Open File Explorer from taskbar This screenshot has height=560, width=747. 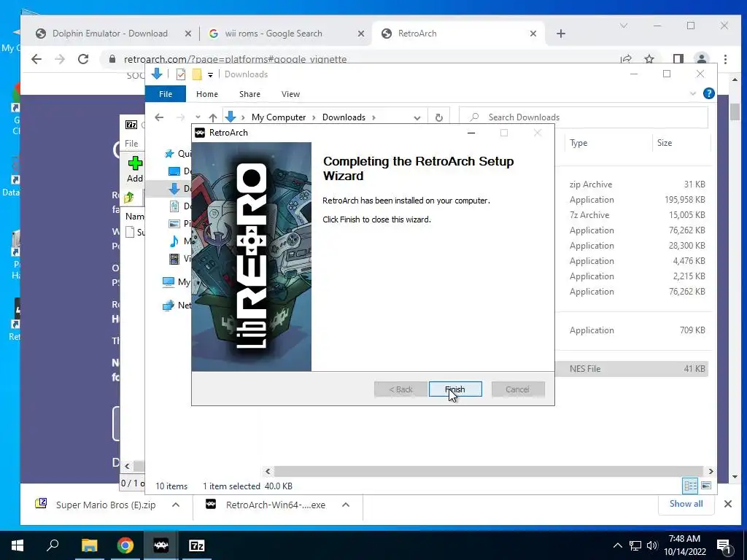[89, 545]
